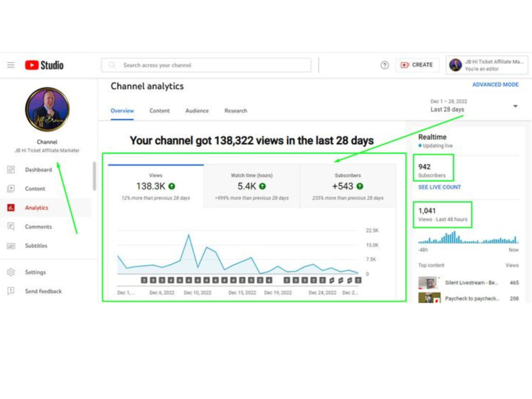The image size is (532, 399).
Task: Click the Dashboard grid icon
Action: click(x=11, y=170)
